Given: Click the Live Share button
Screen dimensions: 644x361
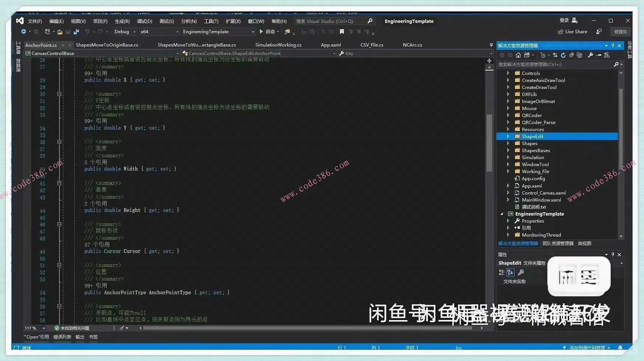Looking at the screenshot, I should click(572, 32).
